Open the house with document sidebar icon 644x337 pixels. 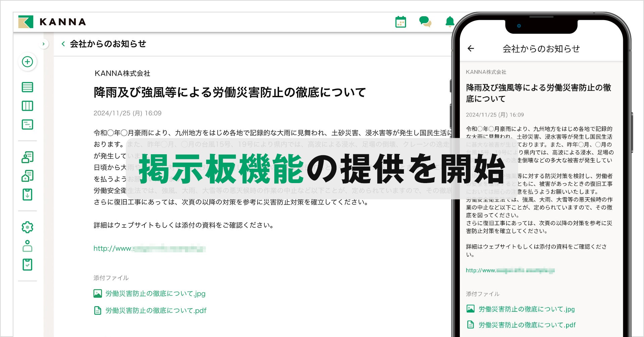(x=28, y=176)
